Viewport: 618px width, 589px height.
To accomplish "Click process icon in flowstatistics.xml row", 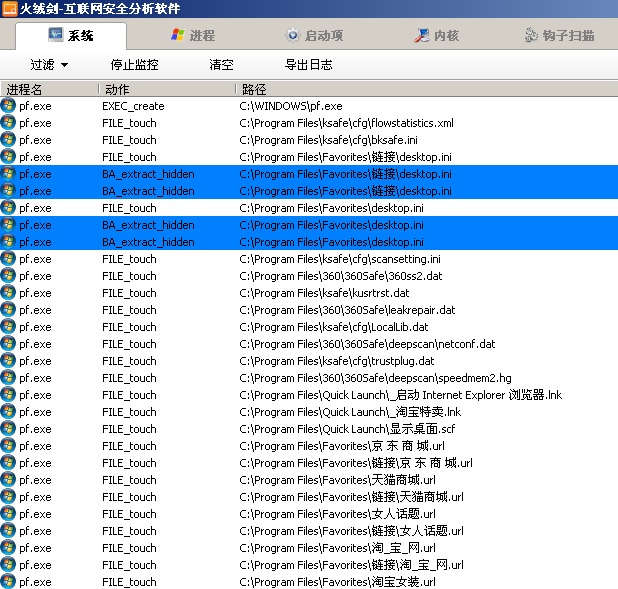I will tap(8, 123).
